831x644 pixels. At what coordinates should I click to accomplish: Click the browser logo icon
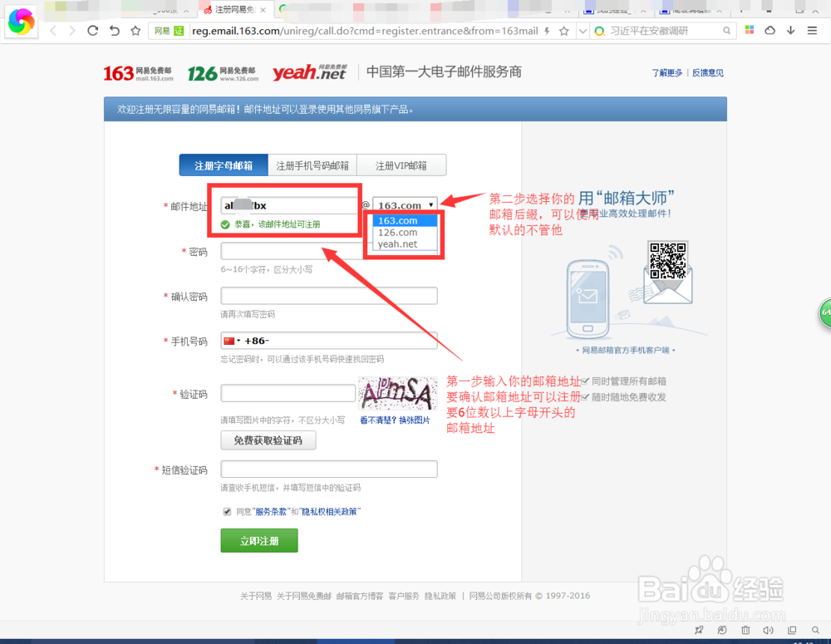(22, 22)
